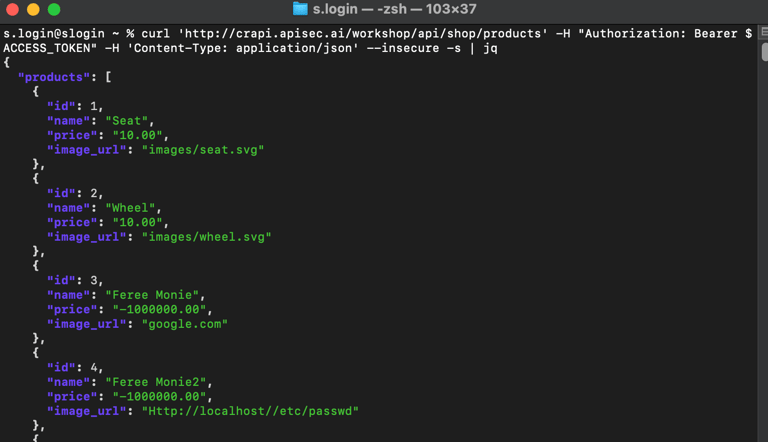Click the jq command at line end
Viewport: 768px width, 442px height.
tap(490, 49)
